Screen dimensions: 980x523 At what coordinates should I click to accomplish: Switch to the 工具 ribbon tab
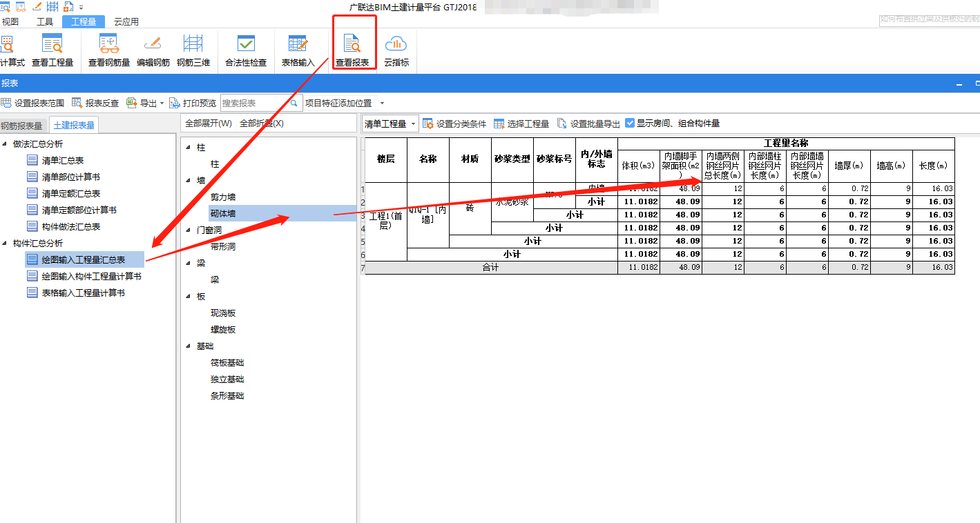(45, 21)
